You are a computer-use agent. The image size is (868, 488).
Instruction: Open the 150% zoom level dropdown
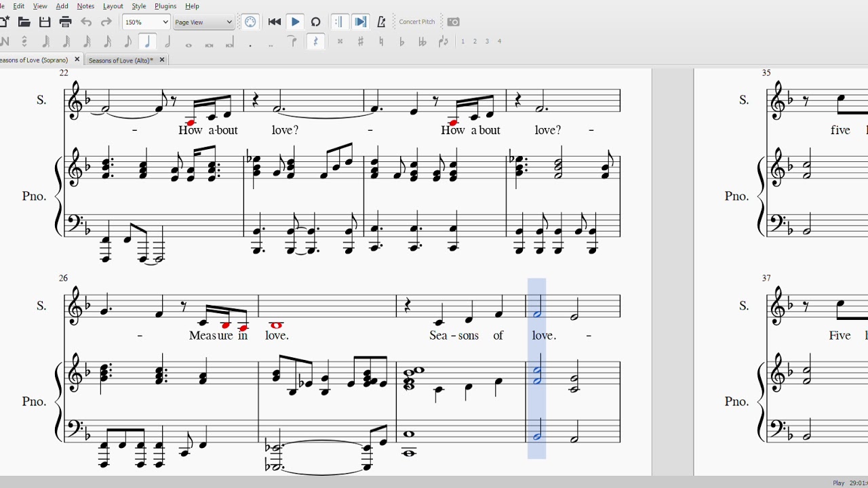(x=146, y=22)
